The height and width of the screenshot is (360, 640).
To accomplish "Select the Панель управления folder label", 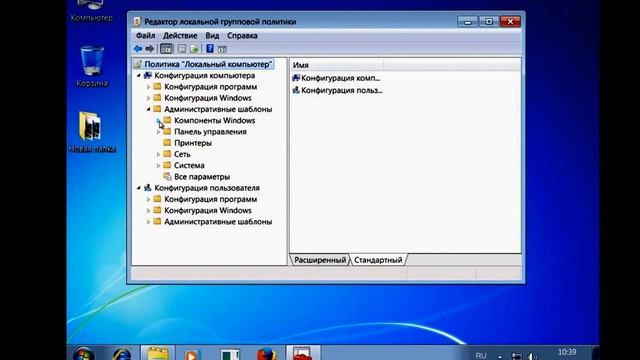I will pyautogui.click(x=210, y=132).
